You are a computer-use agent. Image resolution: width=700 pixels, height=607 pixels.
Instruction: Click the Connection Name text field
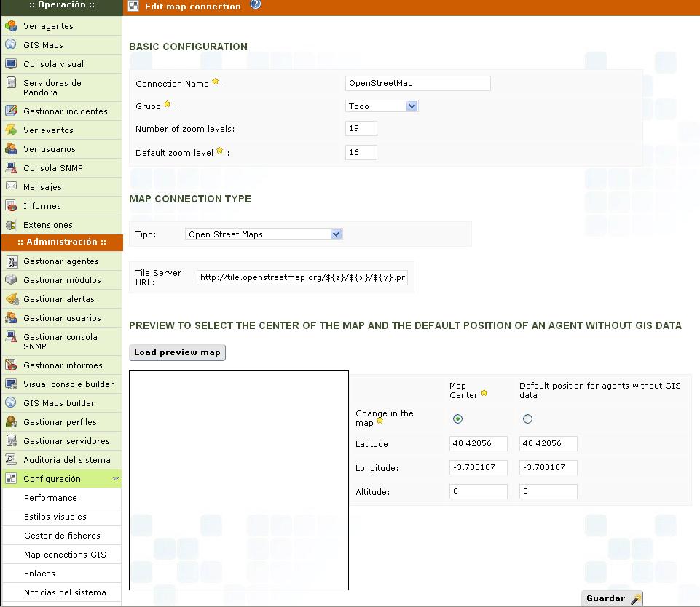[417, 83]
